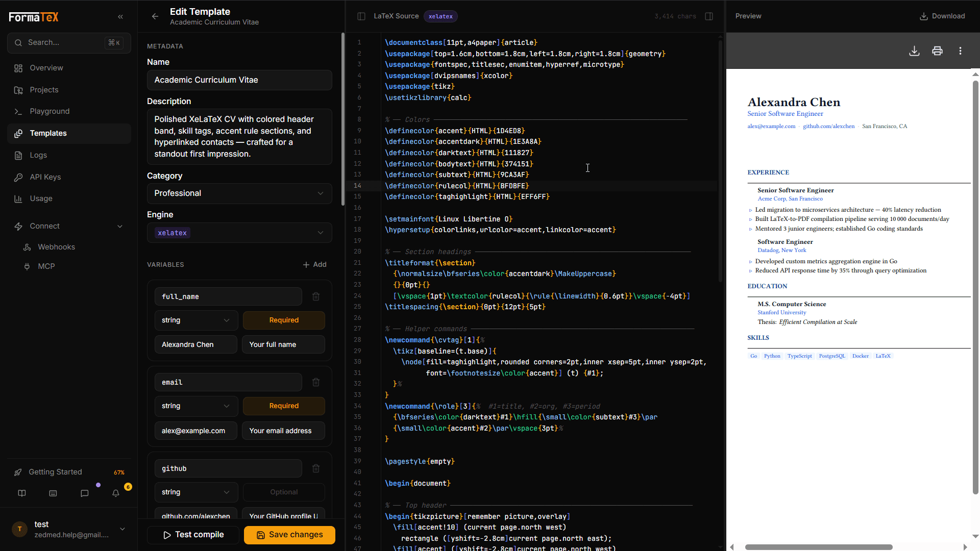Open the type dropdown for full_name variable

coord(196,320)
